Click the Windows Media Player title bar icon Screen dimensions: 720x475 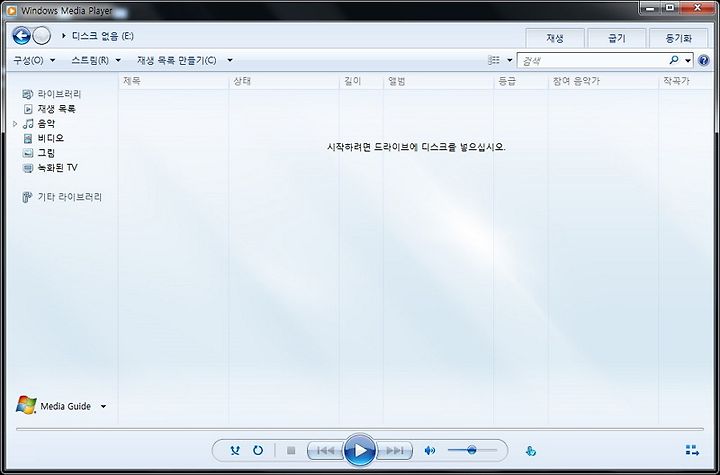pos(11,10)
